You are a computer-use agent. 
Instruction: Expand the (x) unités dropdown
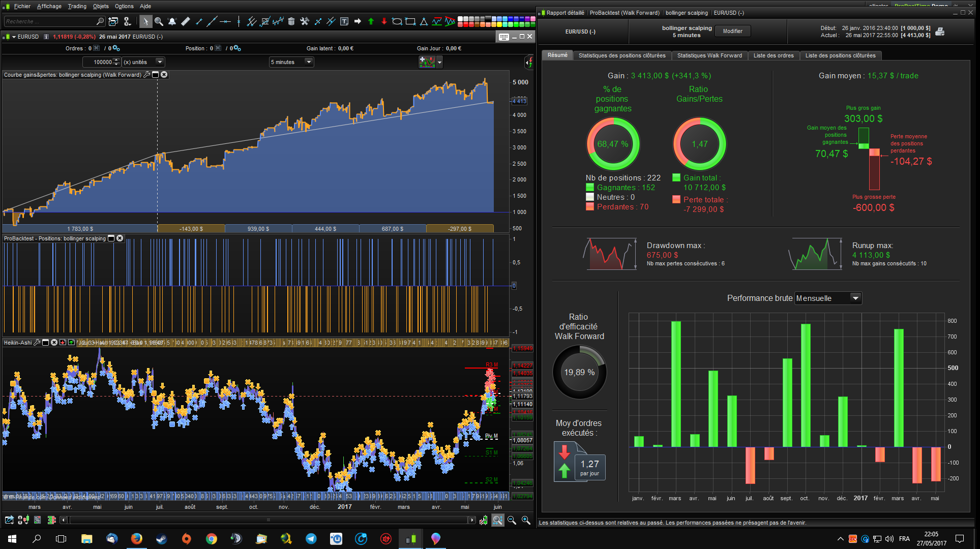pos(160,62)
